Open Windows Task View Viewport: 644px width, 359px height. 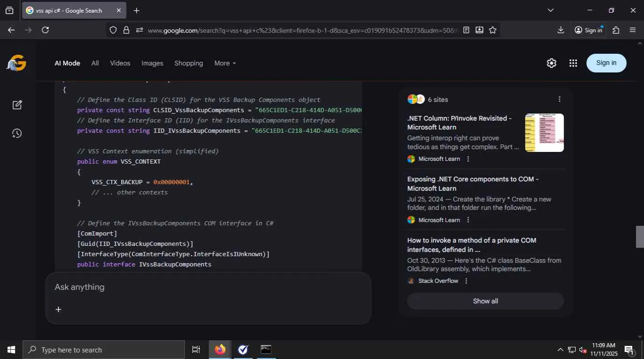(x=196, y=350)
